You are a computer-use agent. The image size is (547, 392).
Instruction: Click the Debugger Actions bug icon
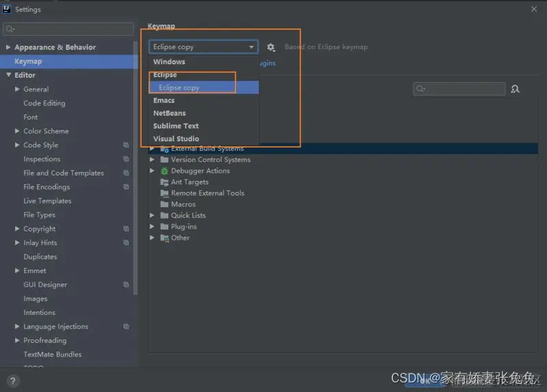tap(164, 171)
